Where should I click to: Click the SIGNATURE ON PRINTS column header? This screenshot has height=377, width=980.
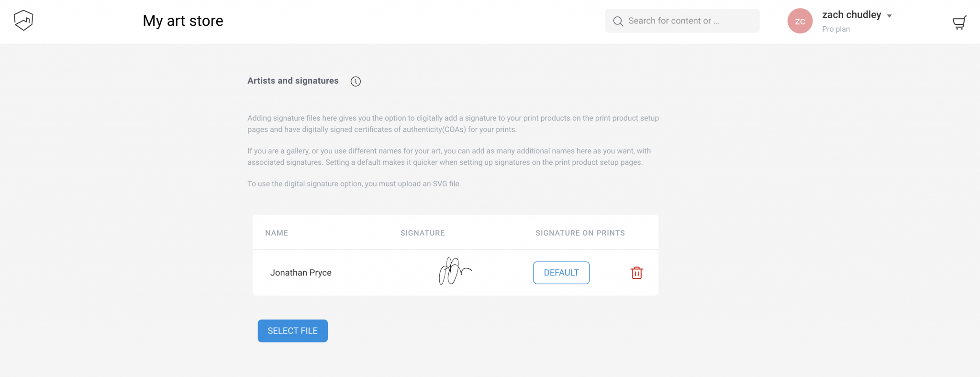[580, 233]
